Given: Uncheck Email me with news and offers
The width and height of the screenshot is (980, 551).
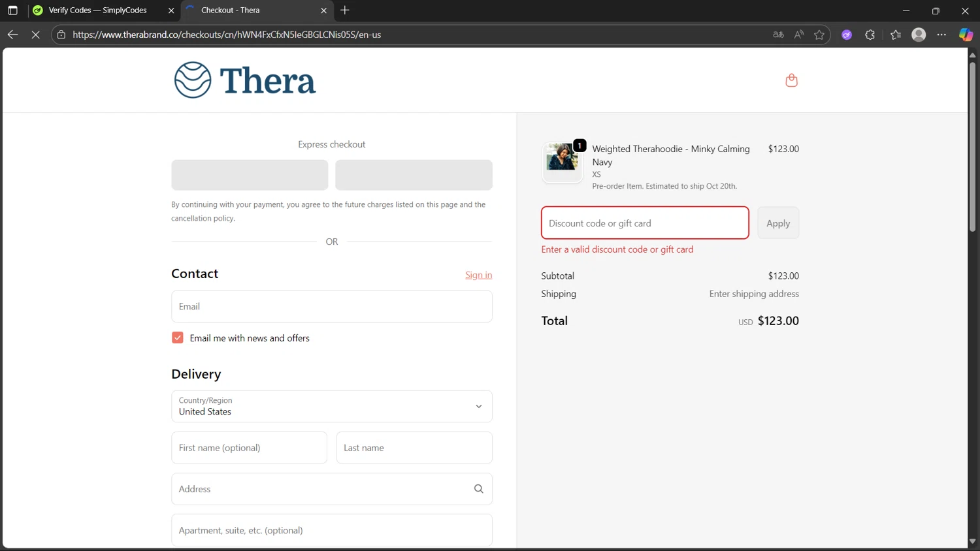Looking at the screenshot, I should click(178, 338).
